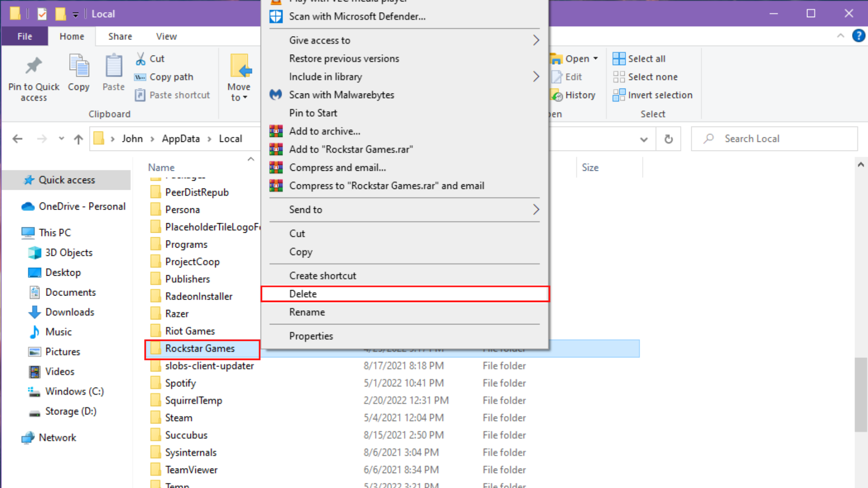This screenshot has width=868, height=488.
Task: Click the Copy path icon
Action: point(140,77)
